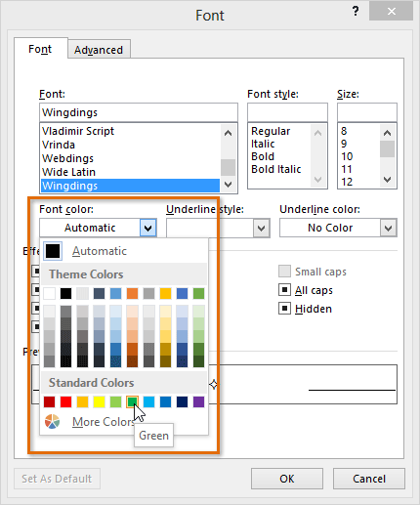Select the light blue standard color
Image resolution: width=420 pixels, height=505 pixels.
click(148, 401)
